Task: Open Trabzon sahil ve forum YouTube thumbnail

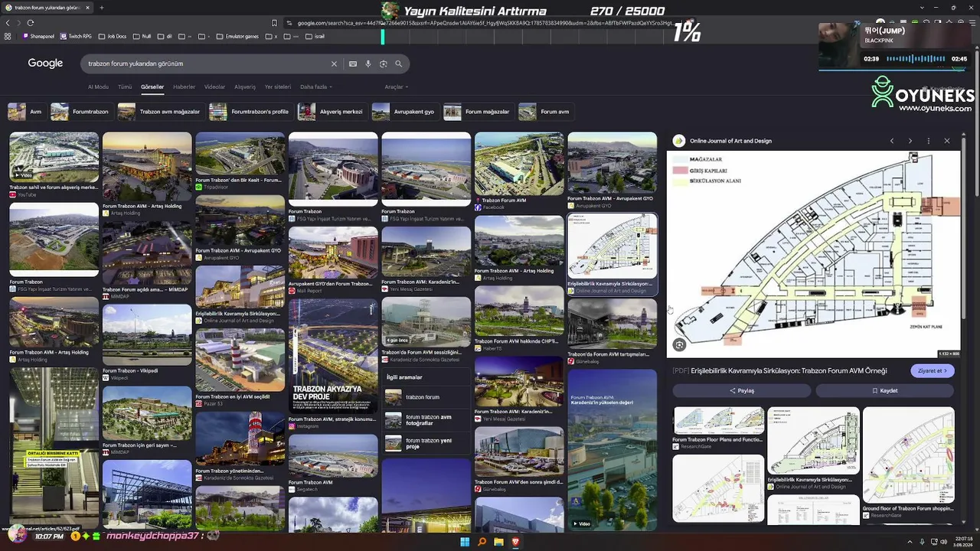Action: 54,157
